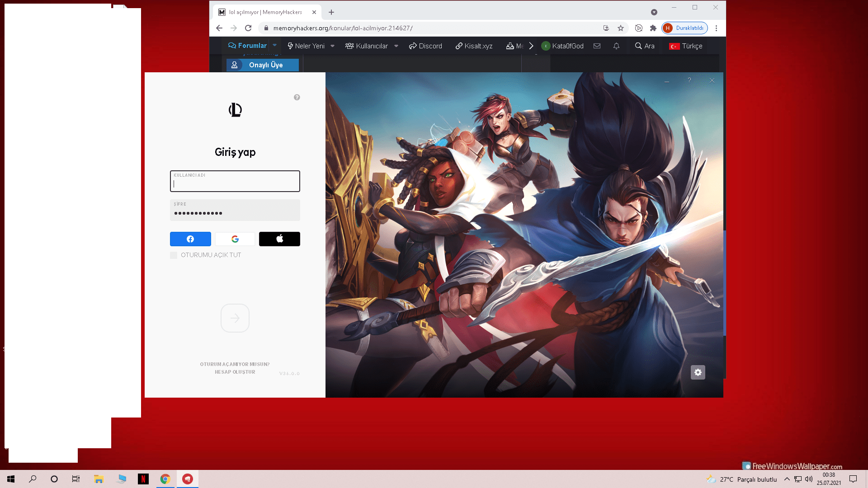Open Windows notification center
Image resolution: width=868 pixels, height=488 pixels.
tap(853, 479)
